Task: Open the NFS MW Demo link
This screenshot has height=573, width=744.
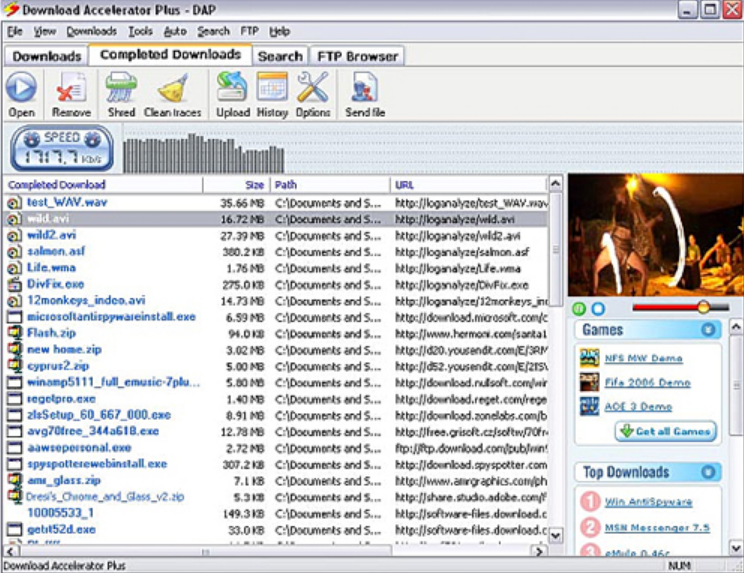Action: click(643, 358)
